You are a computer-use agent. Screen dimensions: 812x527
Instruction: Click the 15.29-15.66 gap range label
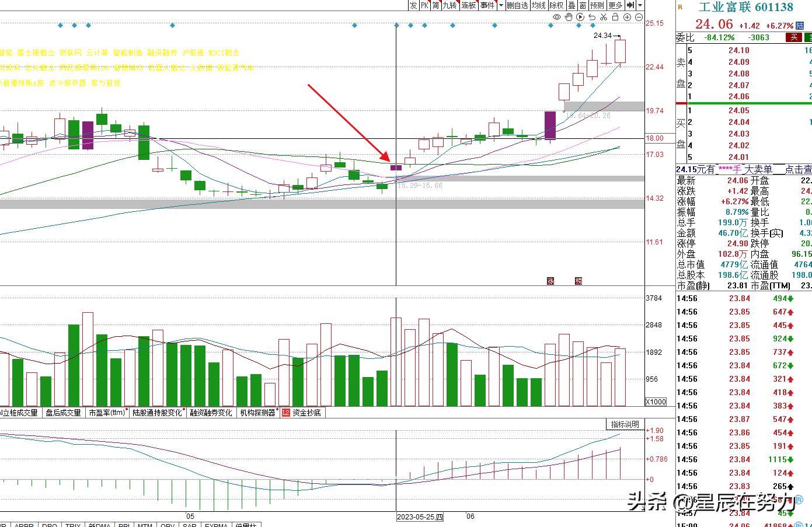(x=420, y=186)
